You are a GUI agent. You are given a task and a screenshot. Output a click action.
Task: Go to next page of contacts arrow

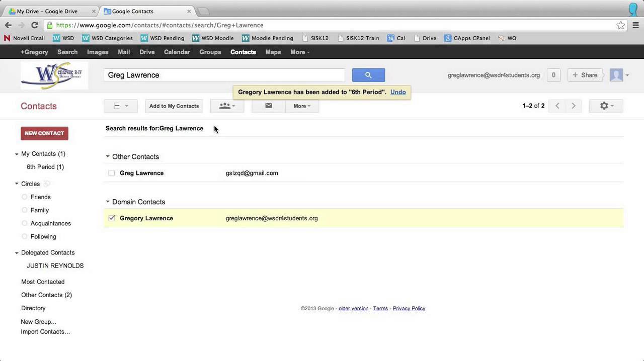tap(573, 106)
